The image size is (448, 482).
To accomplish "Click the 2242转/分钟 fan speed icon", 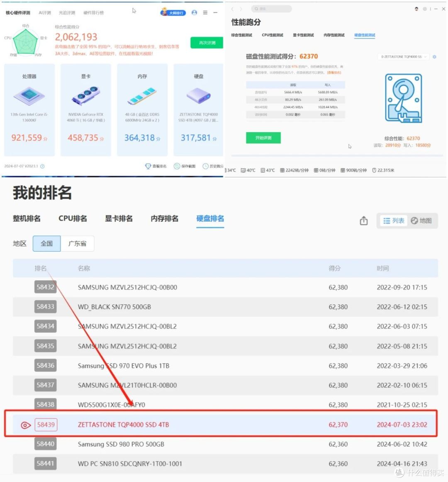I will (x=282, y=170).
